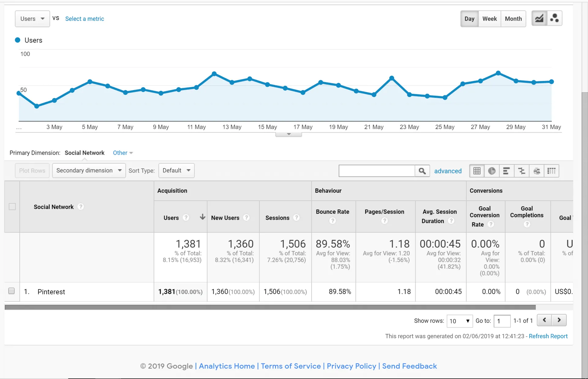Image resolution: width=588 pixels, height=379 pixels.
Task: Open help icon under Goal Completions
Action: pos(527,224)
